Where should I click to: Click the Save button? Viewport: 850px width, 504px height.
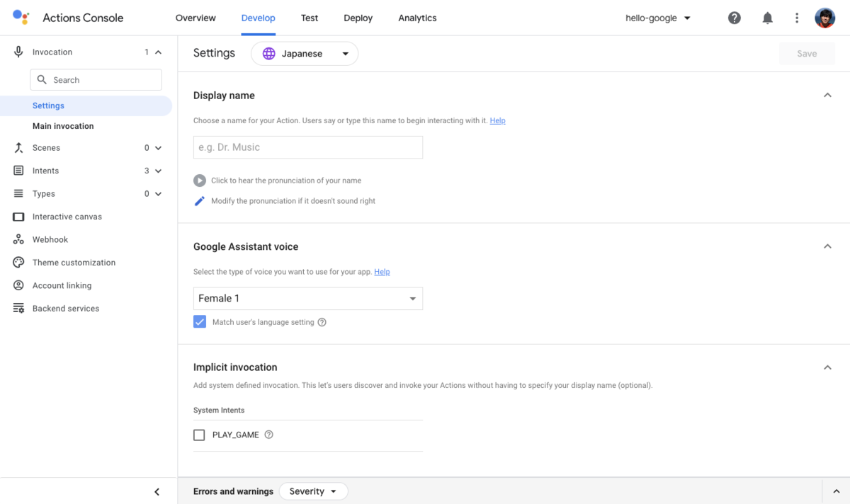(x=807, y=54)
